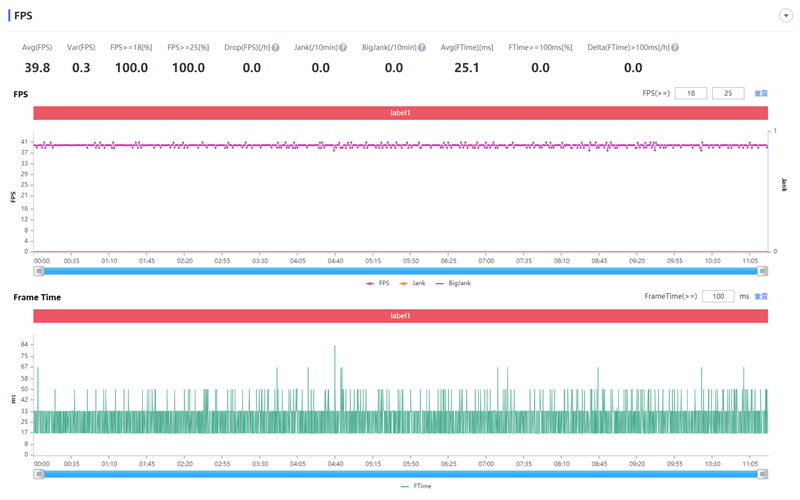This screenshot has height=500, width=800.
Task: Grab left handle of Frame Time zoom slider
Action: [39, 474]
